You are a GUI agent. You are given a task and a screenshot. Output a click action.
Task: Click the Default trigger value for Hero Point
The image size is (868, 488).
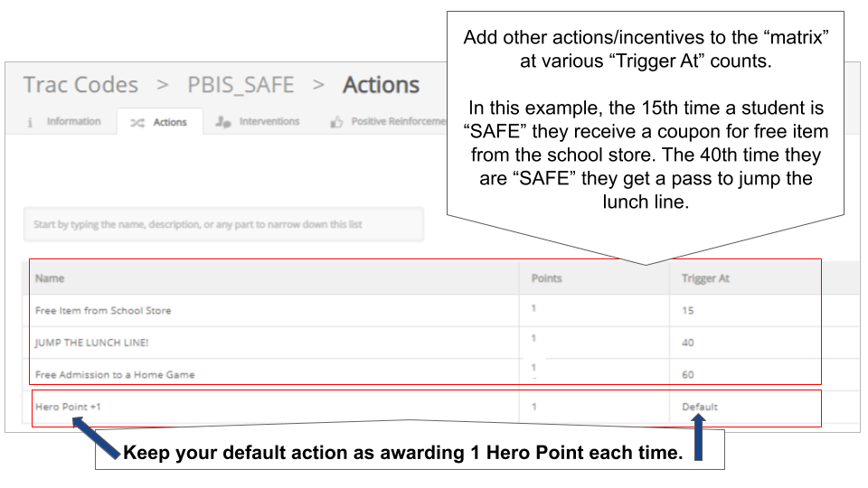[700, 407]
